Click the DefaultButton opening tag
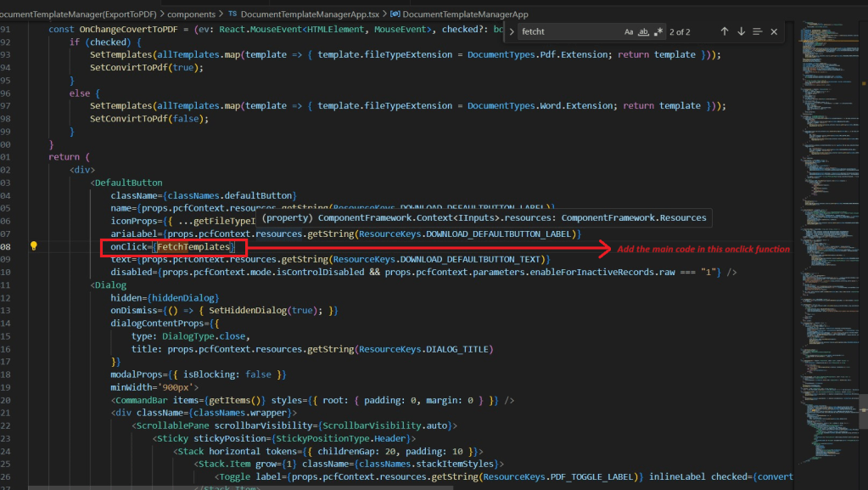 click(127, 183)
